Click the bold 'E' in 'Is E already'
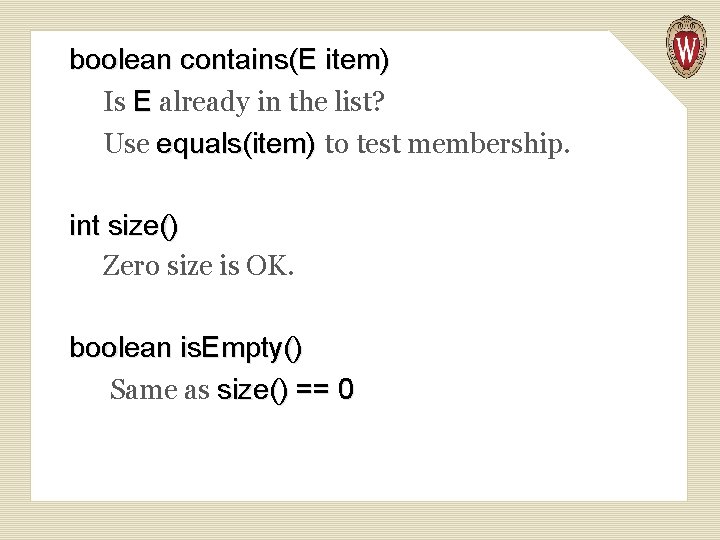Image resolution: width=720 pixels, height=540 pixels. click(142, 102)
